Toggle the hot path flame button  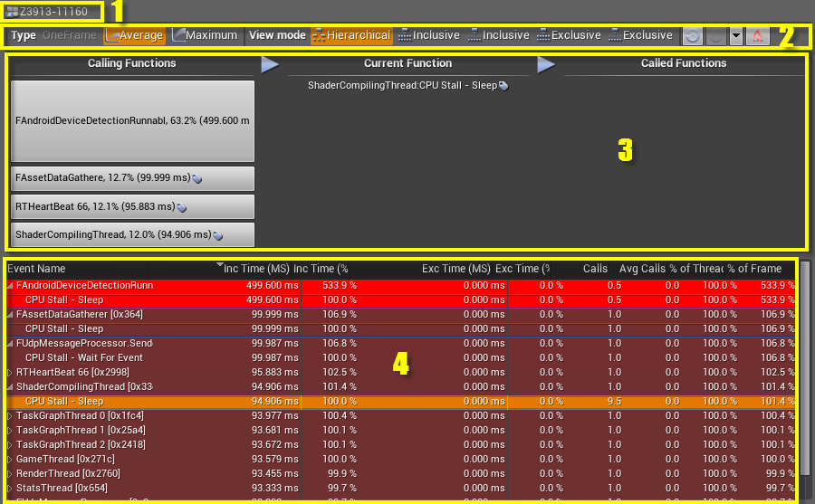click(758, 36)
